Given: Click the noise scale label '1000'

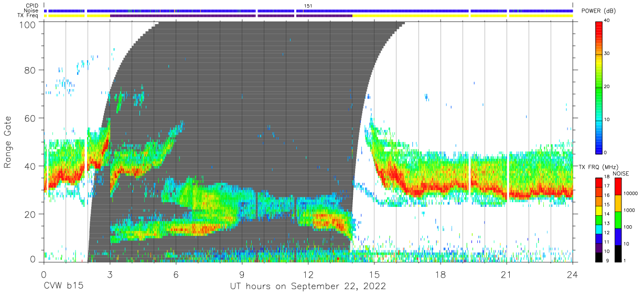Looking at the screenshot, I should coord(630,211).
